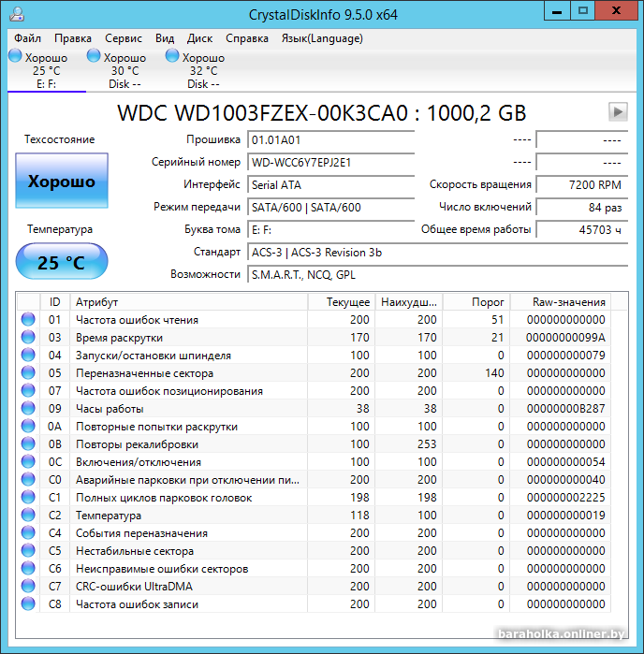This screenshot has height=654, width=644.
Task: Click the transfer mode field SATA/600 | SATA/600
Action: [x=330, y=208]
